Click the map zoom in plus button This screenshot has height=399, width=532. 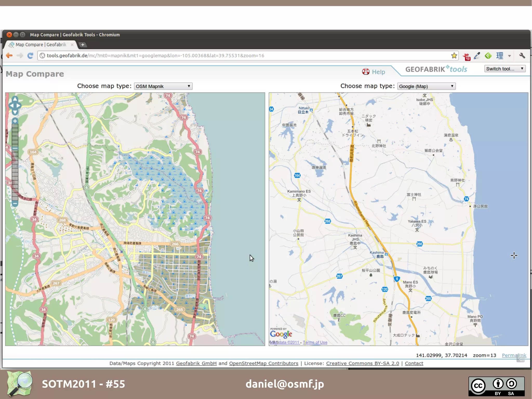(x=15, y=121)
